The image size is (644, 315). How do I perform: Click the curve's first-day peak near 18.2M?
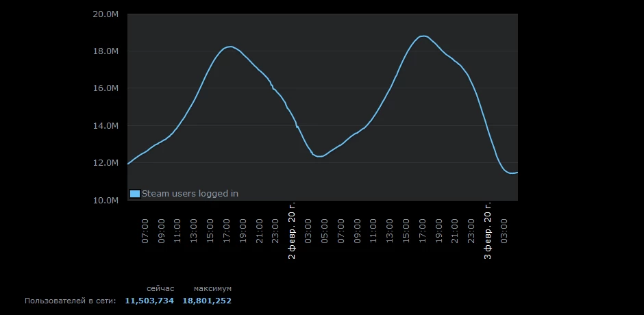tap(230, 47)
